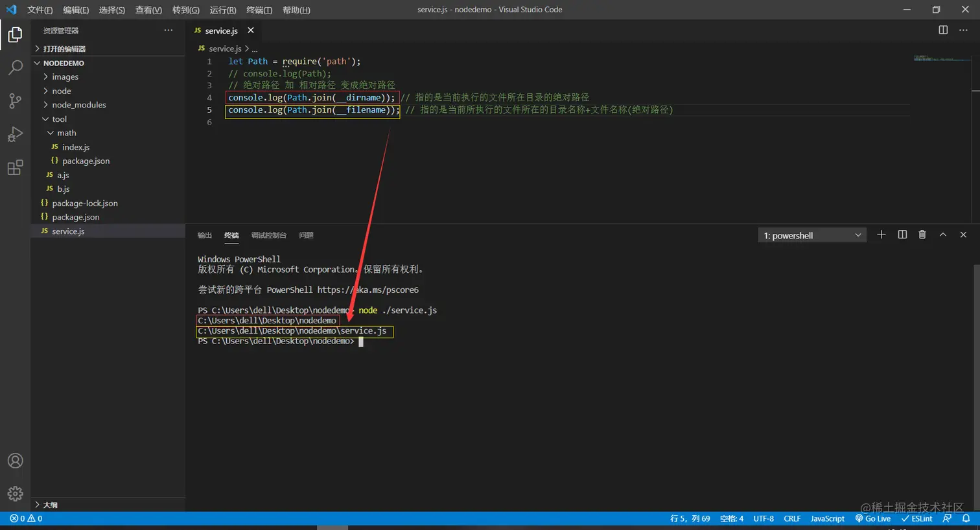Open the 编辑(E) menu
Image resolution: width=980 pixels, height=530 pixels.
coord(76,10)
